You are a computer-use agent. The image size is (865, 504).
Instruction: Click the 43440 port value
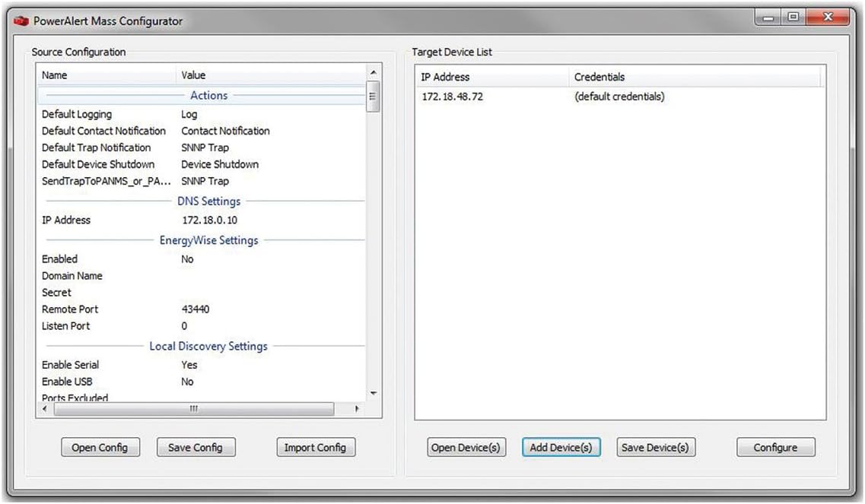point(196,309)
